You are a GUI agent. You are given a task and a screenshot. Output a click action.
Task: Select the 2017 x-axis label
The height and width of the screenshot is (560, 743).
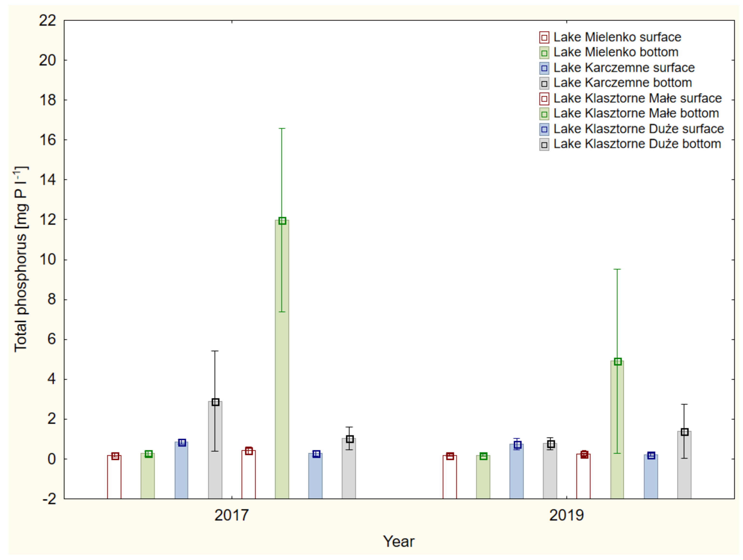232,515
